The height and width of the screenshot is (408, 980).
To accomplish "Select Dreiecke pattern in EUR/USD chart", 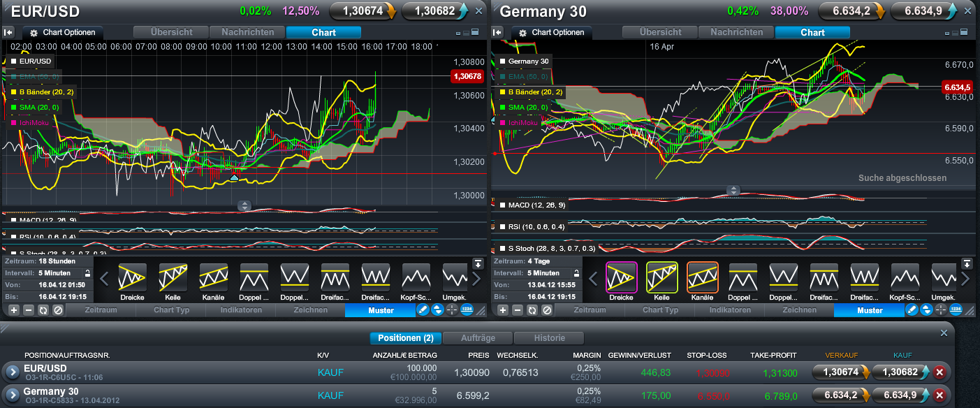I will [132, 277].
